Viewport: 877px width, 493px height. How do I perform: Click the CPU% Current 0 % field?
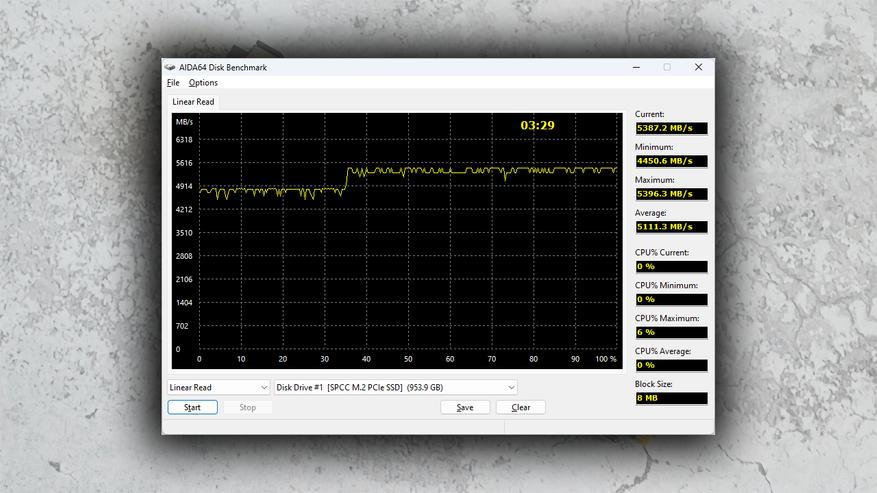pyautogui.click(x=671, y=267)
